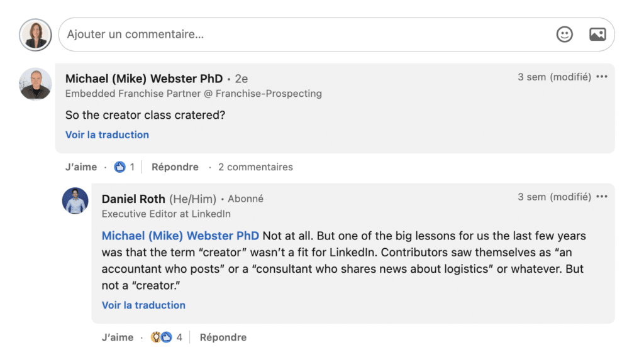Open the emoji picker in comment box
644x350 pixels.
coord(565,35)
